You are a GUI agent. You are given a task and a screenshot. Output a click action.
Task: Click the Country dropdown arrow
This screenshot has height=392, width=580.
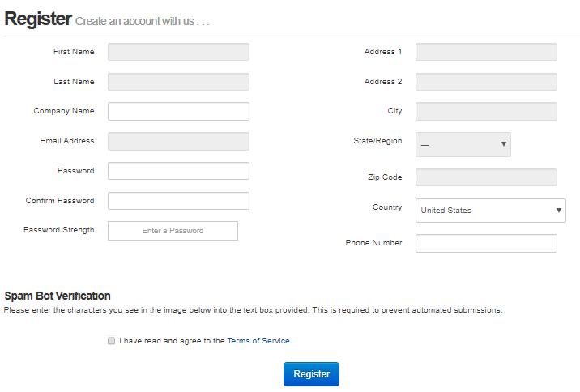pyautogui.click(x=559, y=211)
